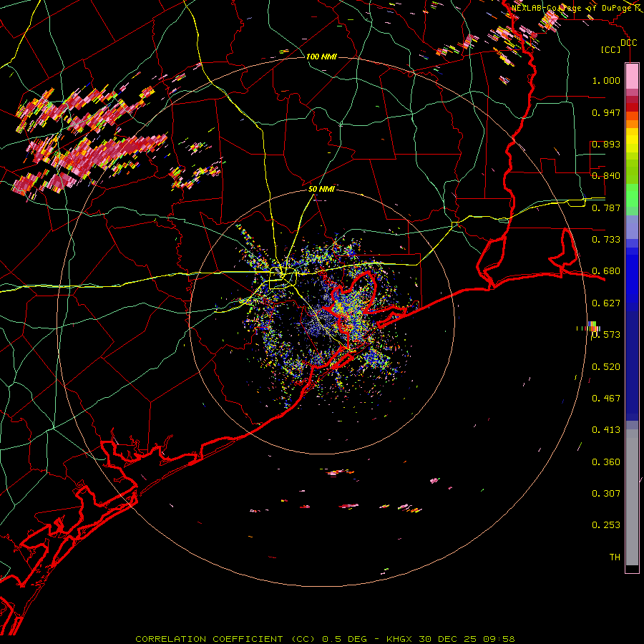Select the 0.307 scale value
Viewport: 644px width, 644px height.
[x=606, y=494]
